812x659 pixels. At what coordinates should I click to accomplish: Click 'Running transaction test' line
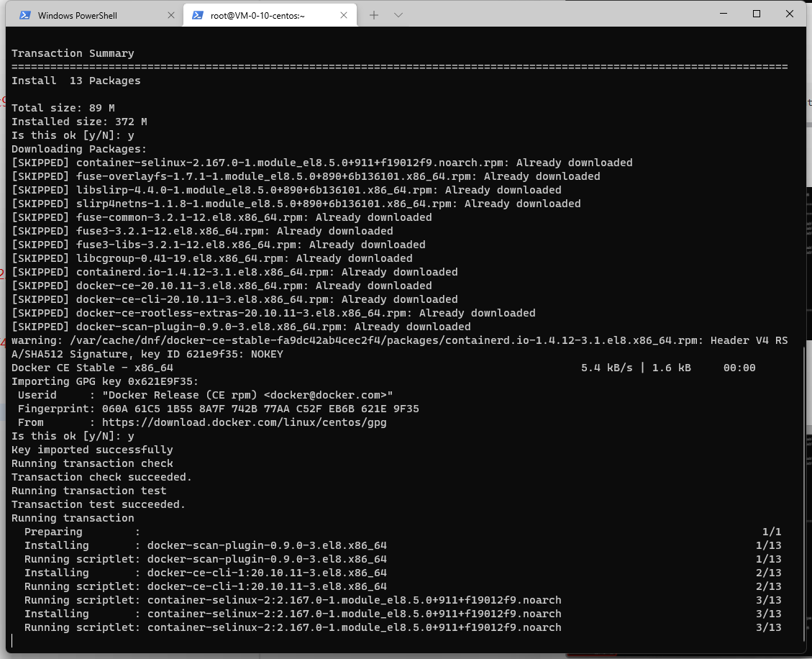point(89,491)
